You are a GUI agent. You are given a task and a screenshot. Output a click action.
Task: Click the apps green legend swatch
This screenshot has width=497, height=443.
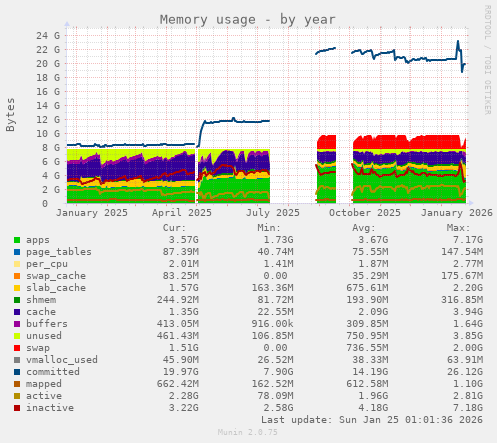(17, 240)
